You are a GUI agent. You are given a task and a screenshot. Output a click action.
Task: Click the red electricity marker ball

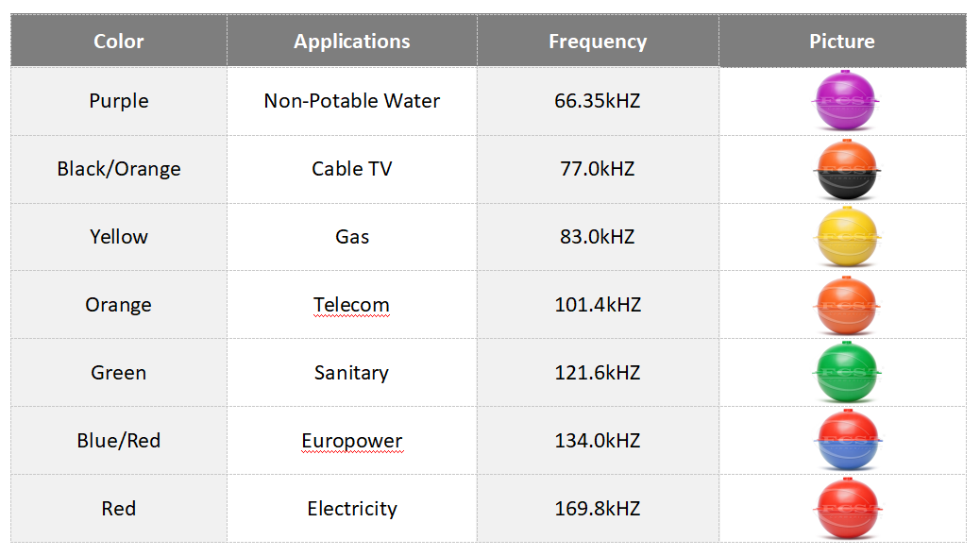[846, 509]
